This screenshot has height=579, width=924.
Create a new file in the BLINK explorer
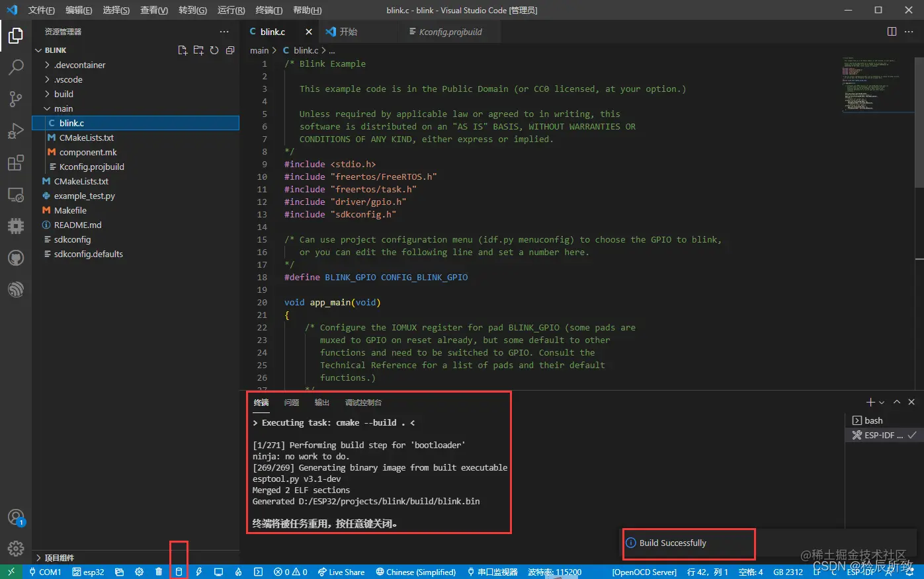(x=183, y=50)
